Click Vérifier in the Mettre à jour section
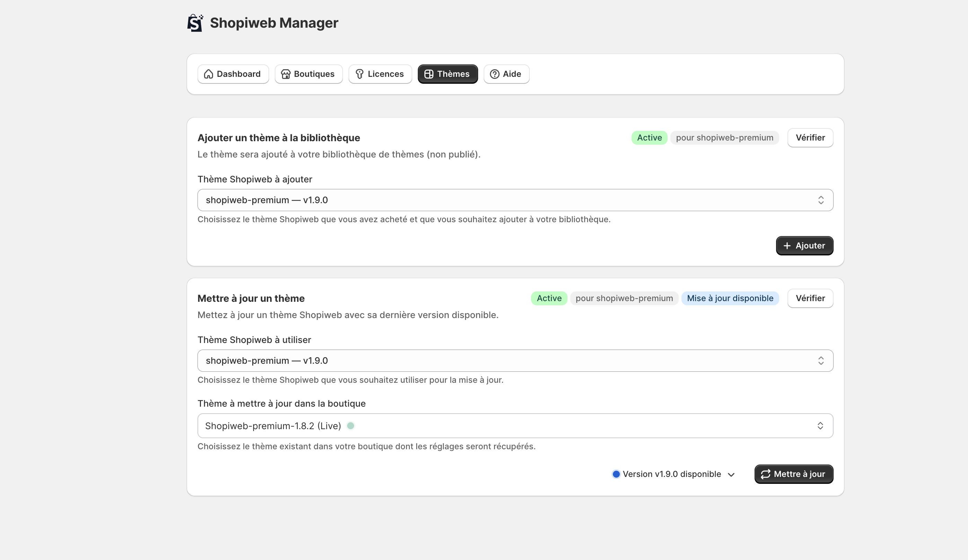 click(810, 298)
